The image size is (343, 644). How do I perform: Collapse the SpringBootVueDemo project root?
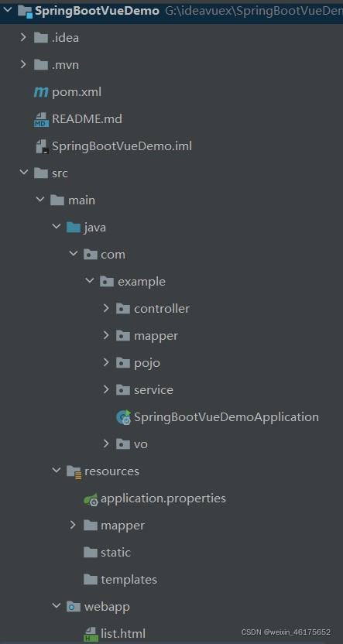pos(8,11)
